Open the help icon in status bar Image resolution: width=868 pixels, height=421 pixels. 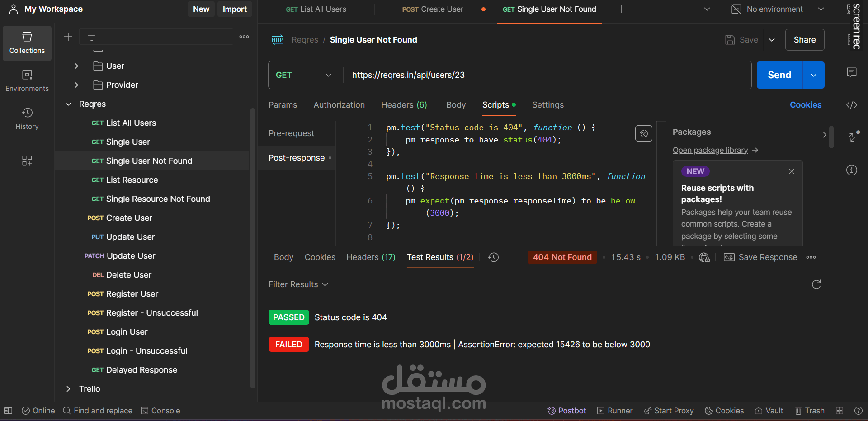pyautogui.click(x=858, y=411)
